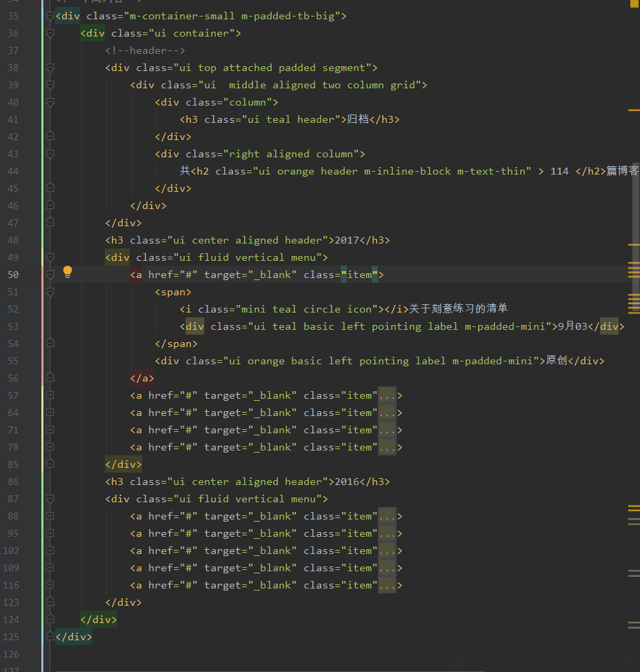The width and height of the screenshot is (640, 672).
Task: Click the date text "9月03" on line 53
Action: click(572, 326)
